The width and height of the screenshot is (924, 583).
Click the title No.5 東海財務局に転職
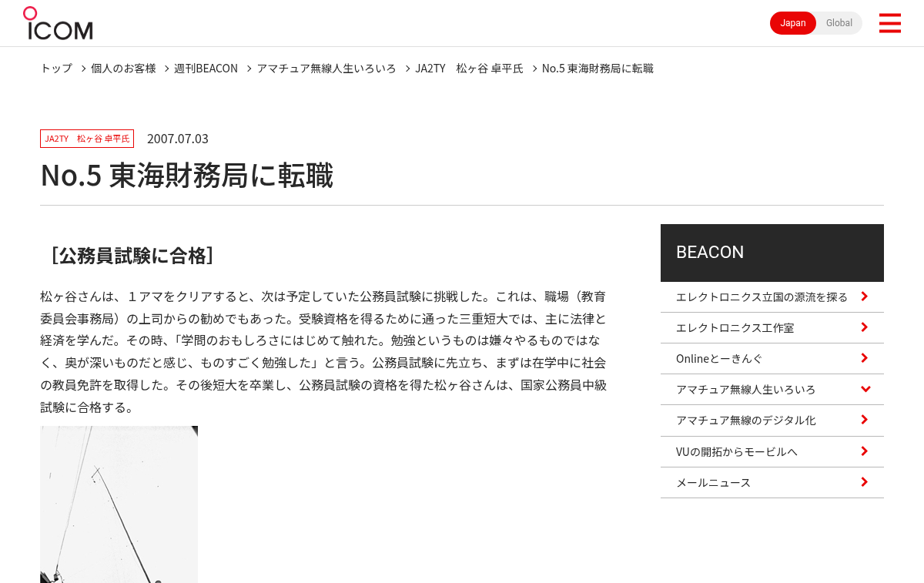coord(187,176)
